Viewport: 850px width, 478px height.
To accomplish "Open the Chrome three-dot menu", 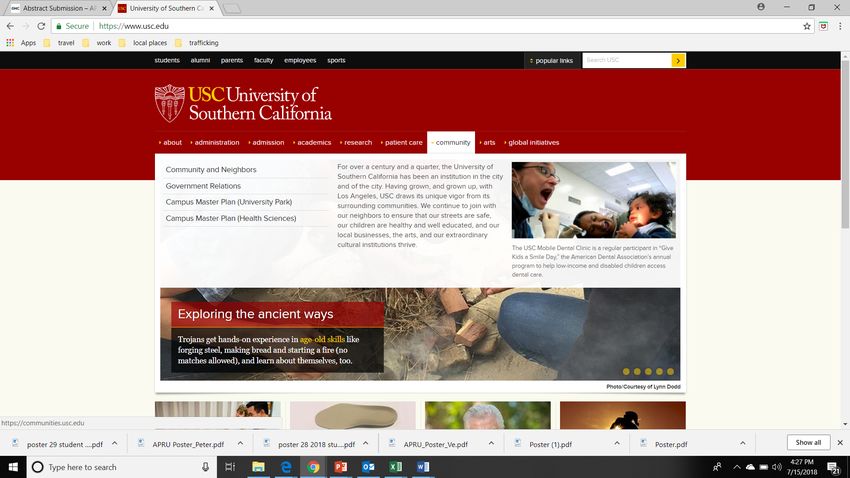I will point(840,26).
